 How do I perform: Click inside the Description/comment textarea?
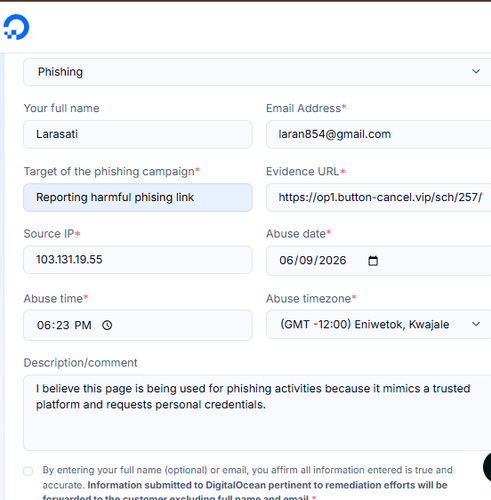click(x=257, y=413)
